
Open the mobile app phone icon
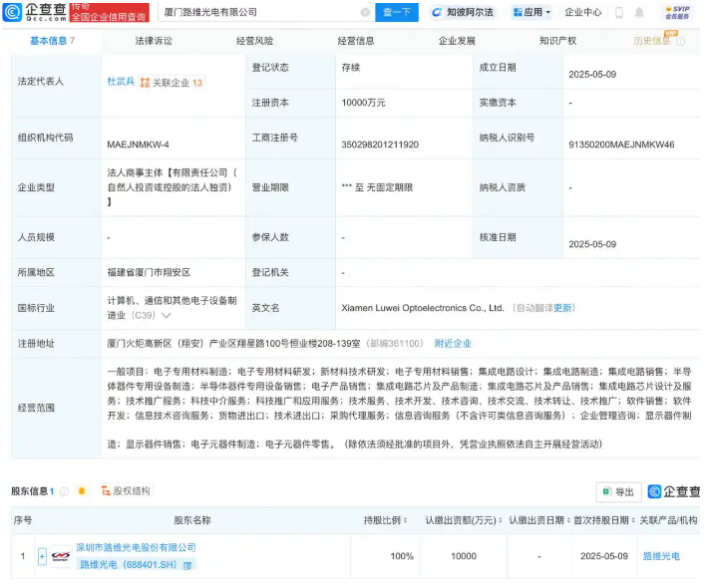click(x=619, y=13)
